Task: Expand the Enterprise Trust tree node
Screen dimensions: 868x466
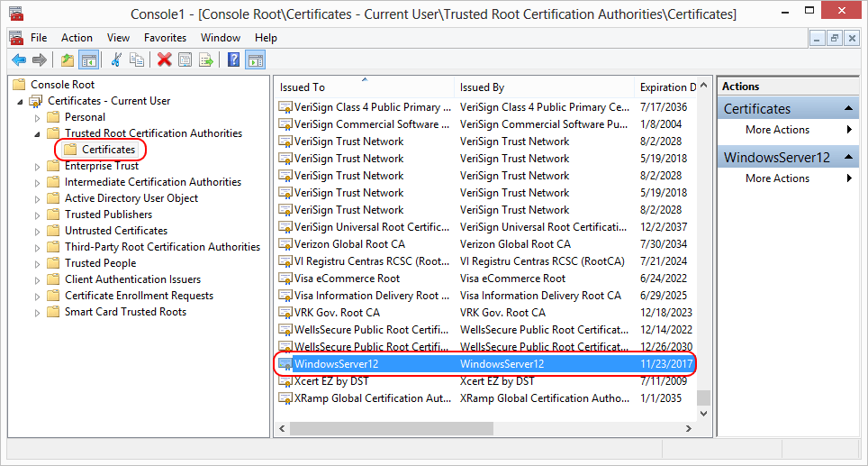Action: pyautogui.click(x=37, y=166)
